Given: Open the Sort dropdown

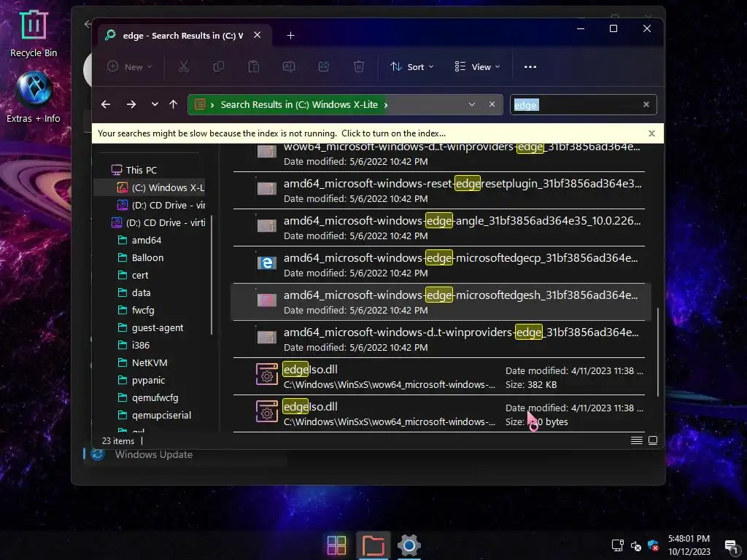Looking at the screenshot, I should point(411,66).
